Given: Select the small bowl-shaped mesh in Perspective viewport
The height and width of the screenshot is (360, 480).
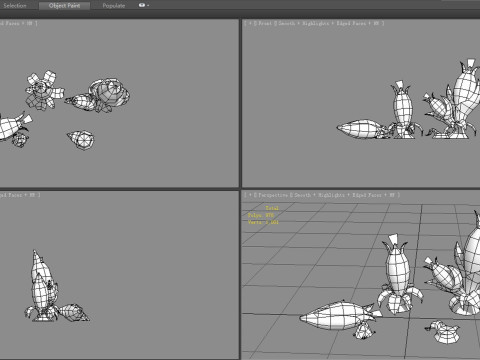Looking at the screenshot, I should click(x=443, y=332).
